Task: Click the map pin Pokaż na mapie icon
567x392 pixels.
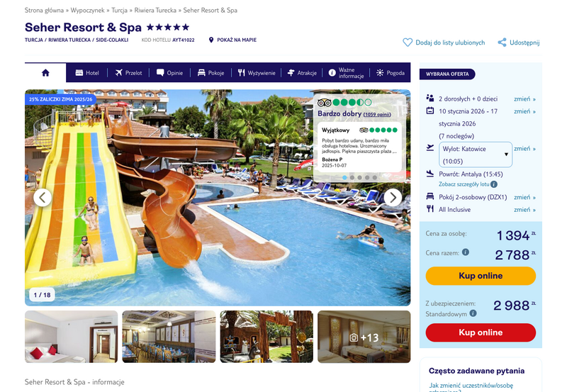Action: (x=211, y=40)
